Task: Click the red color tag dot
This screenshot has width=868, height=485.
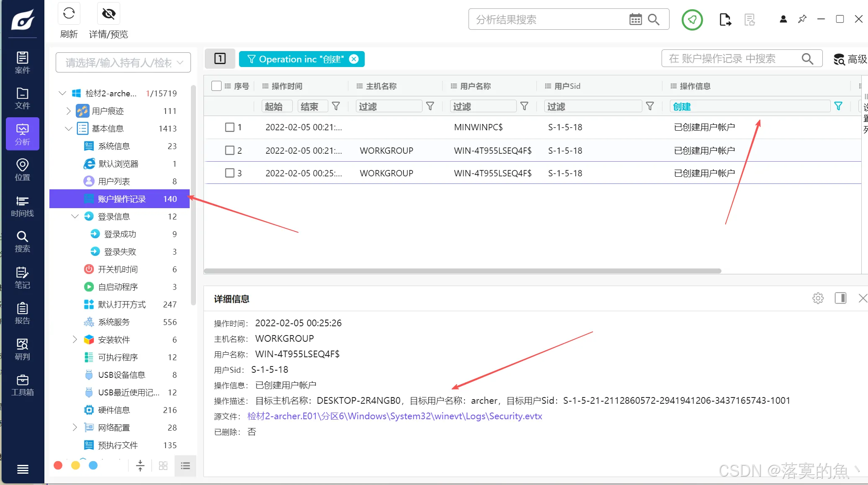Action: (58, 465)
